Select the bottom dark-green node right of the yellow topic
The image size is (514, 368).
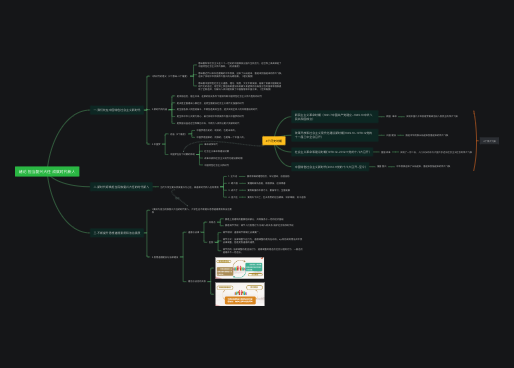pos(330,167)
